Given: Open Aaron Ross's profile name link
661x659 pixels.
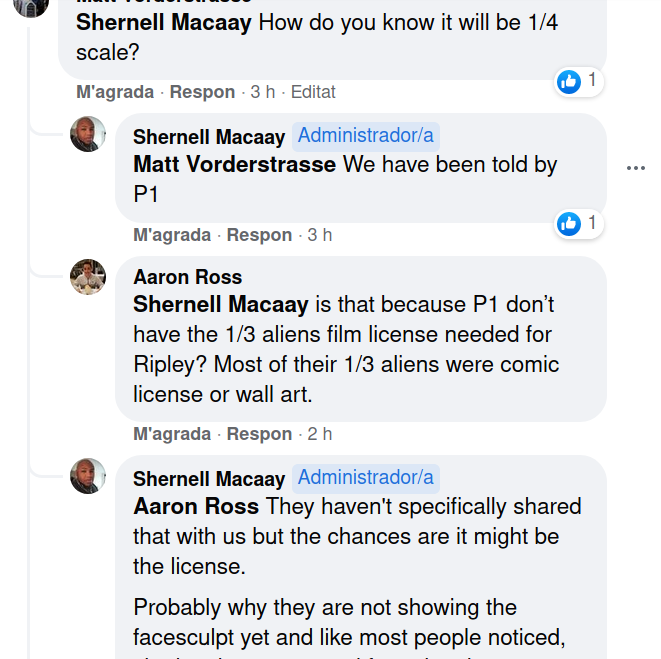Looking at the screenshot, I should (188, 277).
